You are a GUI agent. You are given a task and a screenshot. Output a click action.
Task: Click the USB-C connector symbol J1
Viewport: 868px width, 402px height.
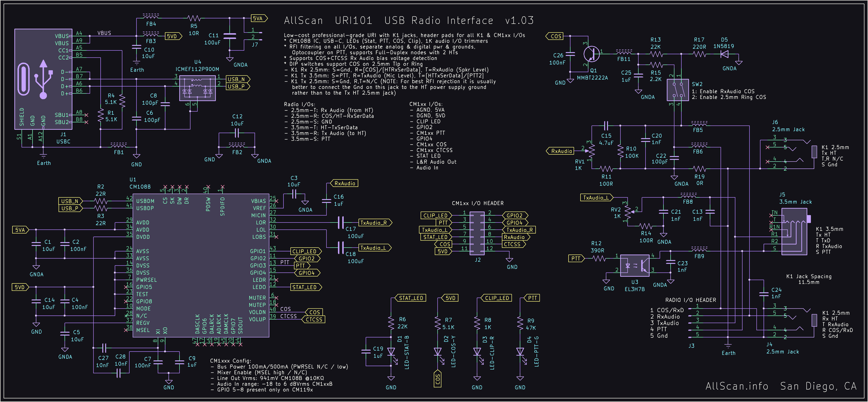(43, 79)
